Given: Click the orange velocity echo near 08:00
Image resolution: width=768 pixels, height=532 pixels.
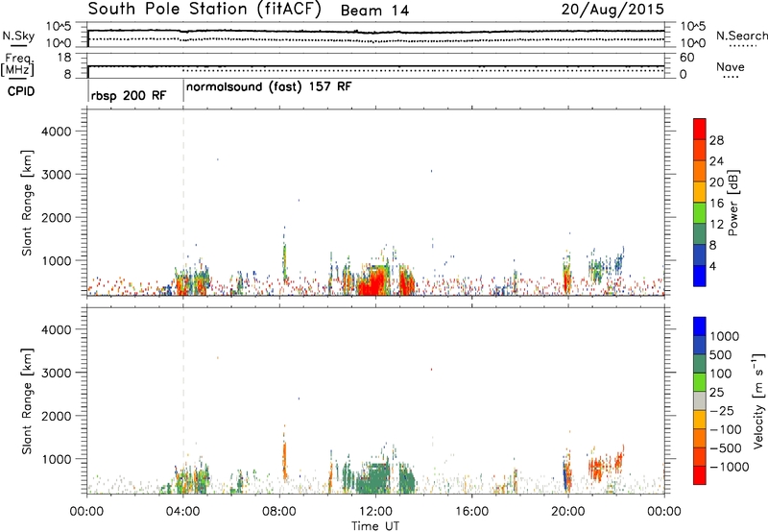Looking at the screenshot, I should coord(284,458).
